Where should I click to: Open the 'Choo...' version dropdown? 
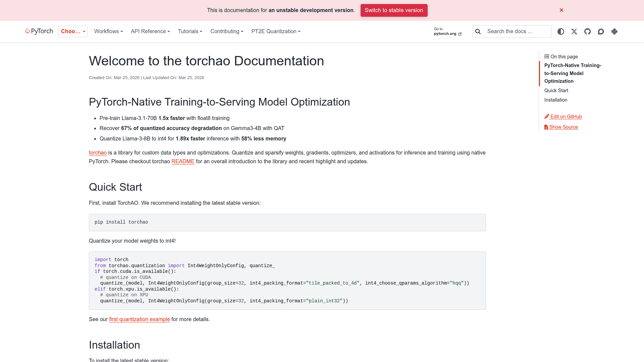(x=73, y=31)
